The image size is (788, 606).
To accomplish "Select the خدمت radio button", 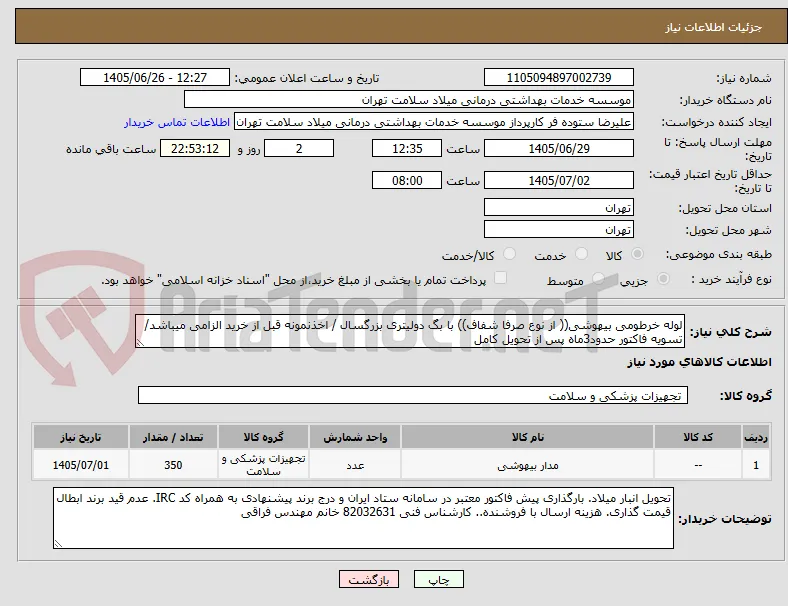I will [x=581, y=254].
